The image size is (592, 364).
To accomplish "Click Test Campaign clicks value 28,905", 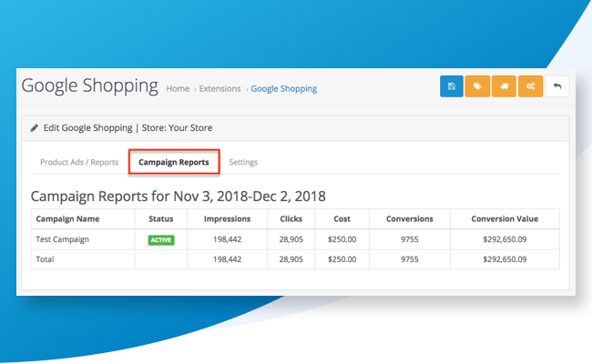I will point(291,239).
